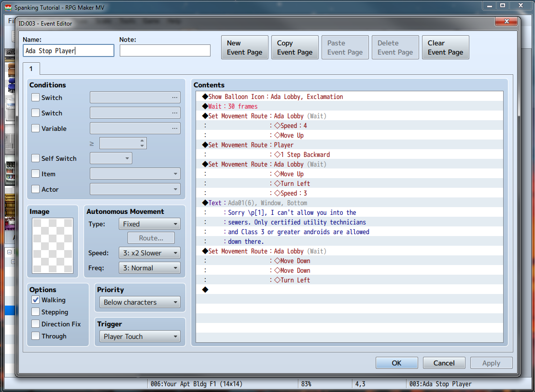This screenshot has width=535, height=392.
Task: Select 'sewers. Only certified utility technicians' line
Action: (350, 222)
